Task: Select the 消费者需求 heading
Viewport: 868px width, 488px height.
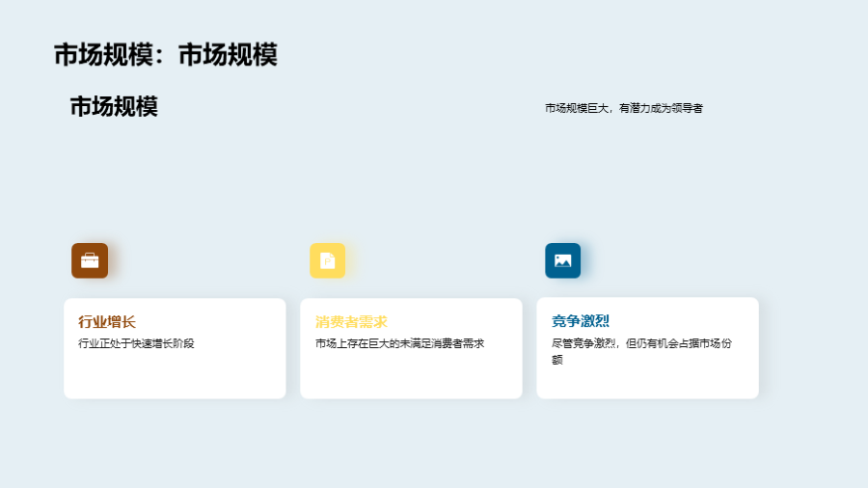Action: pos(351,321)
